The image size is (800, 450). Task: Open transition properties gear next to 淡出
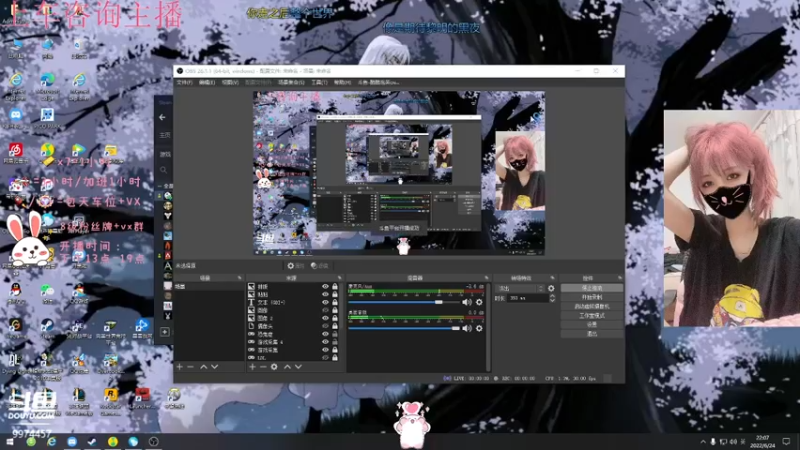(x=551, y=288)
